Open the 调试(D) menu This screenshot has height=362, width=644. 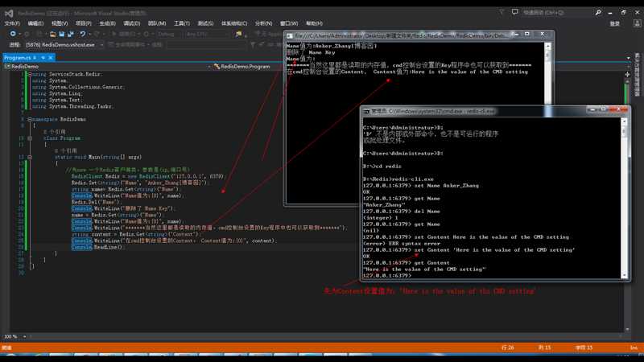(x=132, y=23)
